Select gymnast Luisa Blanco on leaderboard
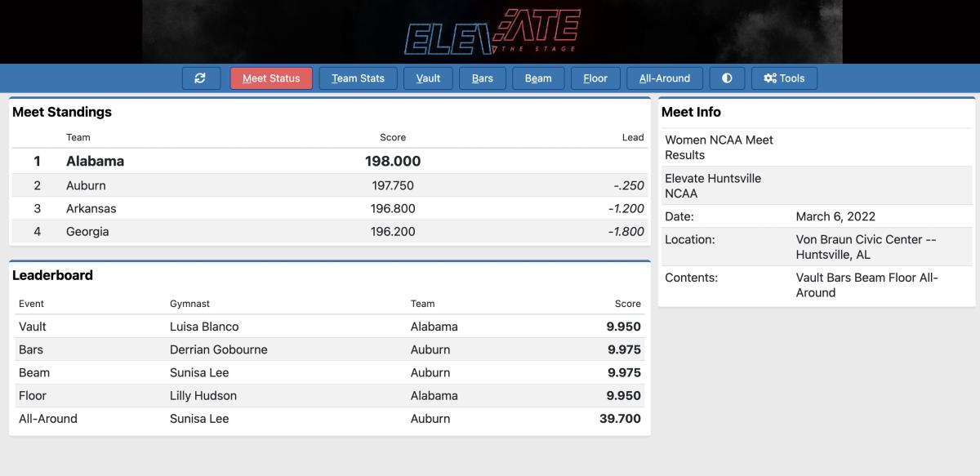This screenshot has height=476, width=980. point(204,327)
